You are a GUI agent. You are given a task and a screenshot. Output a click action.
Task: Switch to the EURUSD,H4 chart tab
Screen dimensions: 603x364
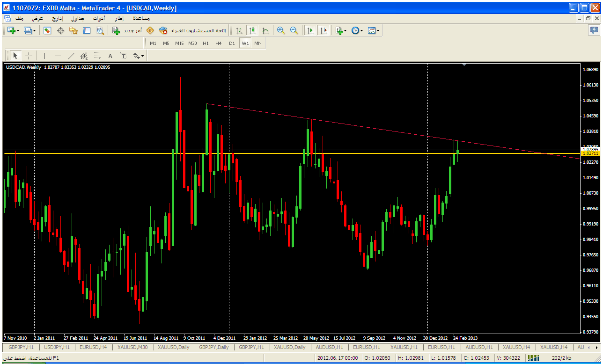(x=93, y=347)
